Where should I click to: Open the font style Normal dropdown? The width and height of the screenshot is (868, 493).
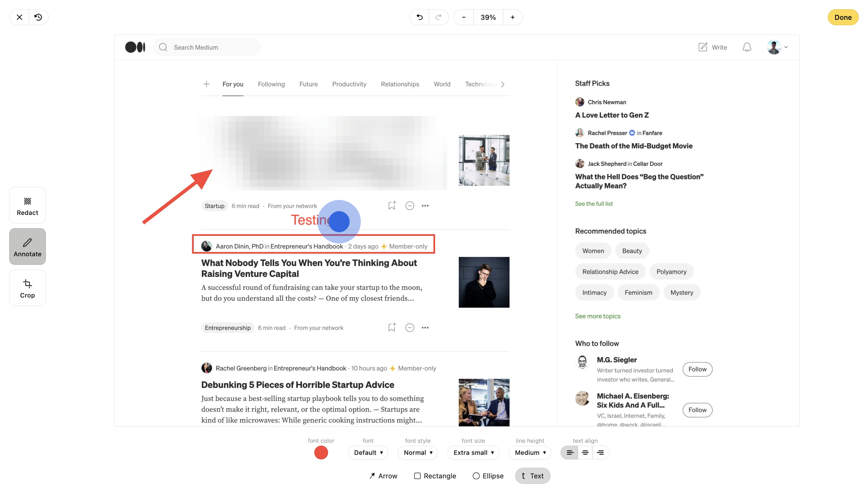coord(418,453)
